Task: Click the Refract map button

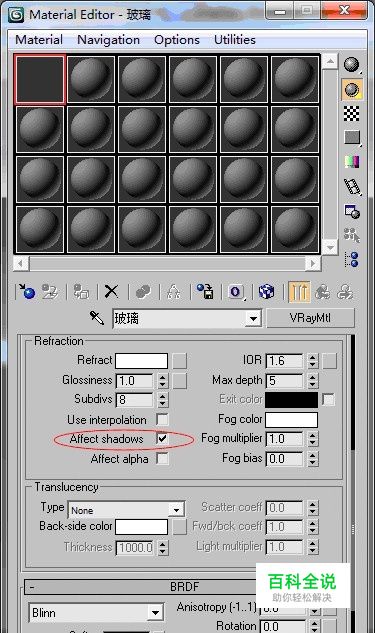Action: tap(180, 361)
